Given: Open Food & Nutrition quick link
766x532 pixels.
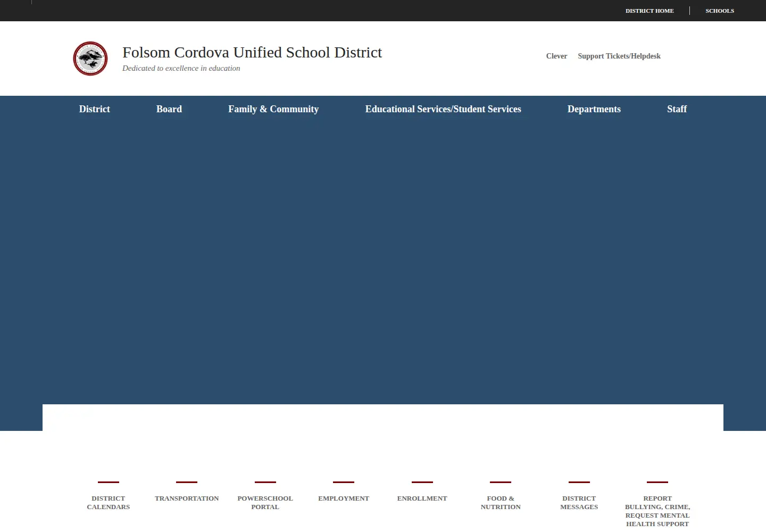Looking at the screenshot, I should 501,502.
